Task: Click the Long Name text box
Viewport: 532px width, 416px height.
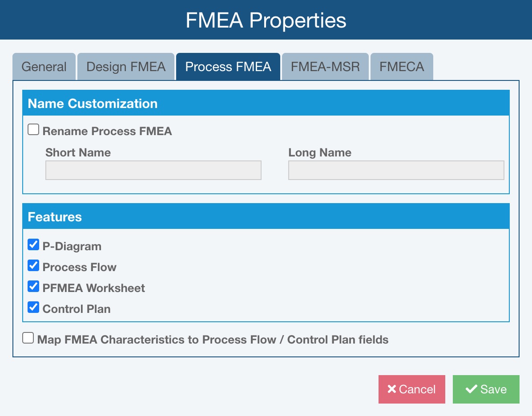Action: coord(396,170)
